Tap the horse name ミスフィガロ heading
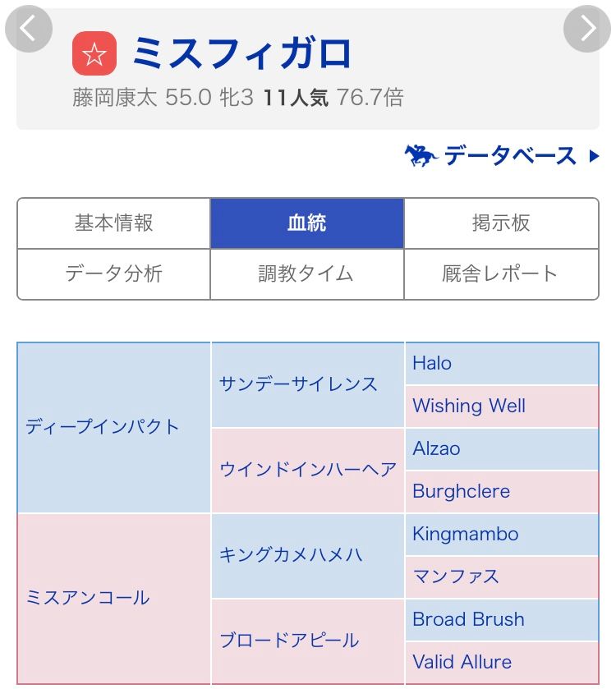Image resolution: width=616 pixels, height=689 pixels. [x=241, y=53]
